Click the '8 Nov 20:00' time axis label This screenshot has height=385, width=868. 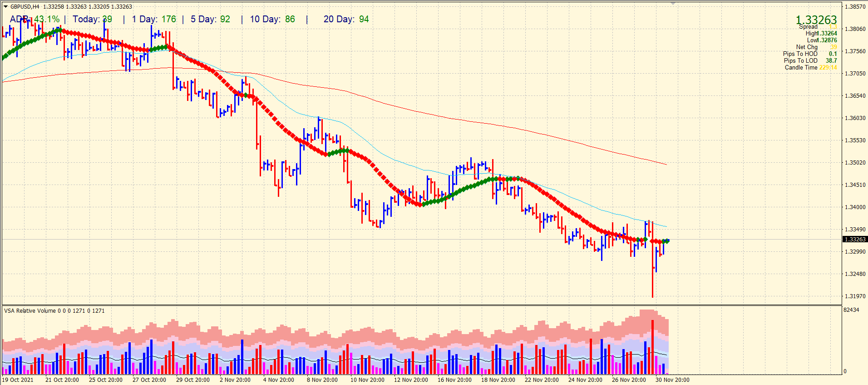coord(322,380)
